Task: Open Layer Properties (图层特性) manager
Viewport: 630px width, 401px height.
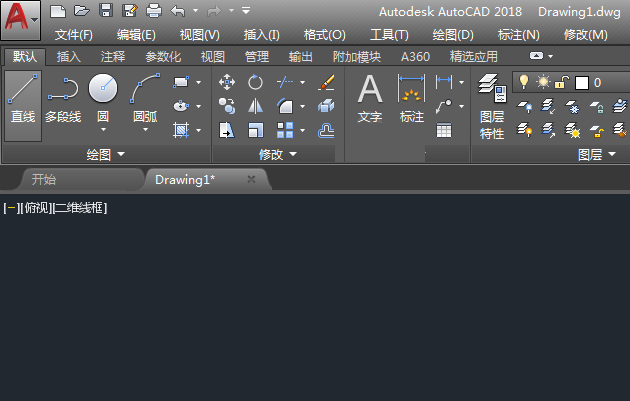Action: click(492, 106)
